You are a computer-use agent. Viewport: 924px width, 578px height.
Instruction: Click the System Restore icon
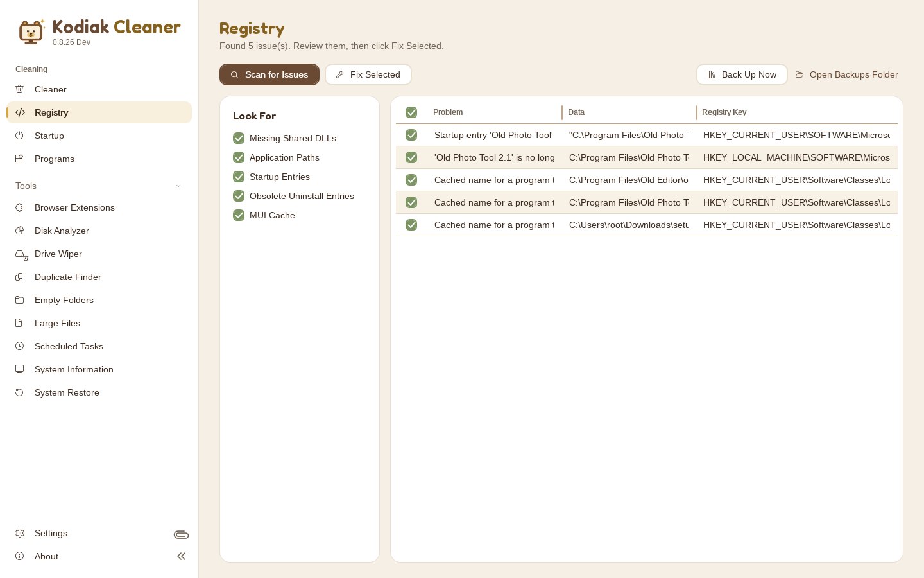tap(20, 392)
